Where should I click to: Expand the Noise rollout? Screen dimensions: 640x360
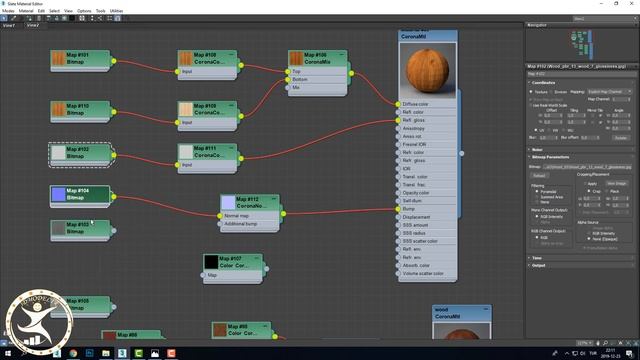(537, 150)
